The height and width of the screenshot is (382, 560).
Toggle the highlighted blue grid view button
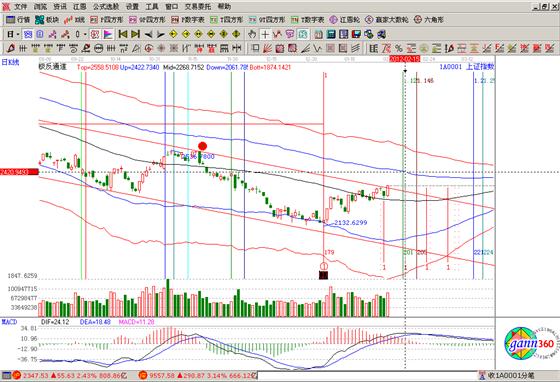[28, 34]
